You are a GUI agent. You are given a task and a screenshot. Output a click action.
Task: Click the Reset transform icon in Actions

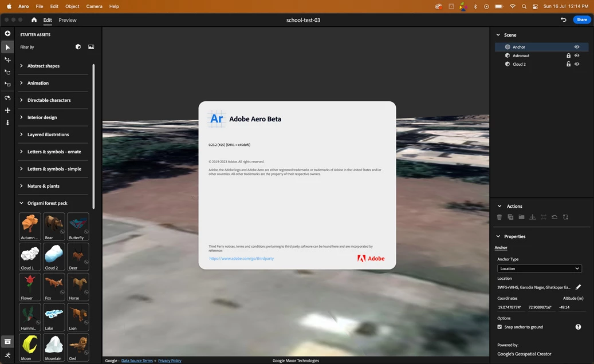554,217
